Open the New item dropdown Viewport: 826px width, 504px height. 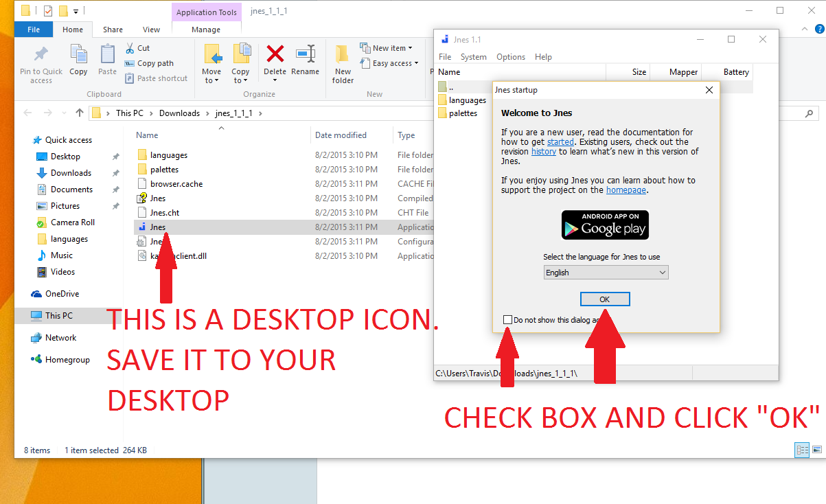[x=386, y=48]
